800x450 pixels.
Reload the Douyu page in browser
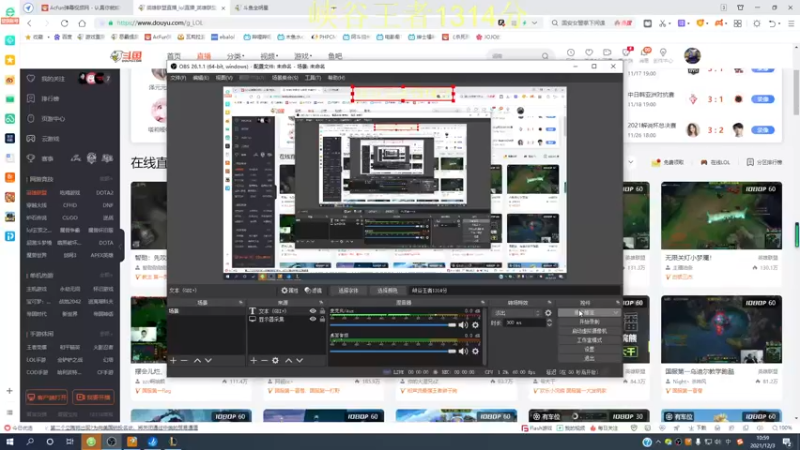coord(64,23)
